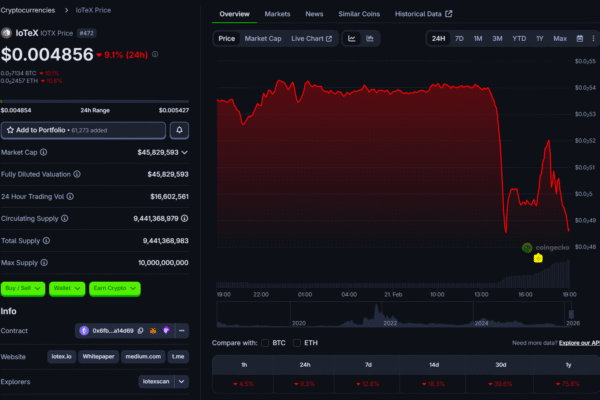Viewport: 600px width, 400px height.
Task: Open the Earn Crypto dropdown
Action: coord(113,288)
